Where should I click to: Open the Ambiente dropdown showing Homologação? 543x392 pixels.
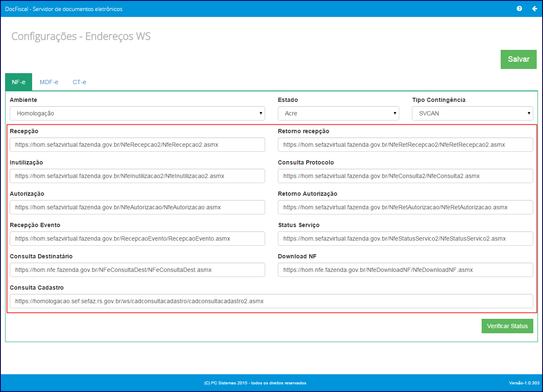[x=137, y=113]
